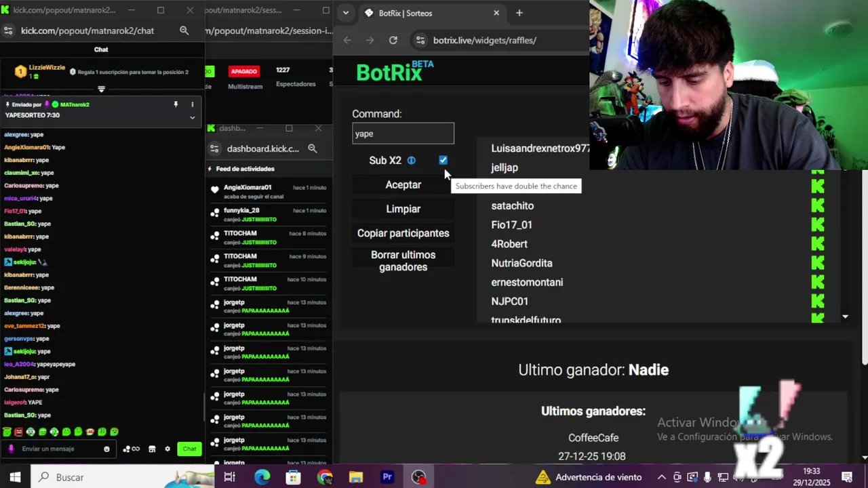868x488 pixels.
Task: Click the Limpiar button
Action: coord(403,209)
